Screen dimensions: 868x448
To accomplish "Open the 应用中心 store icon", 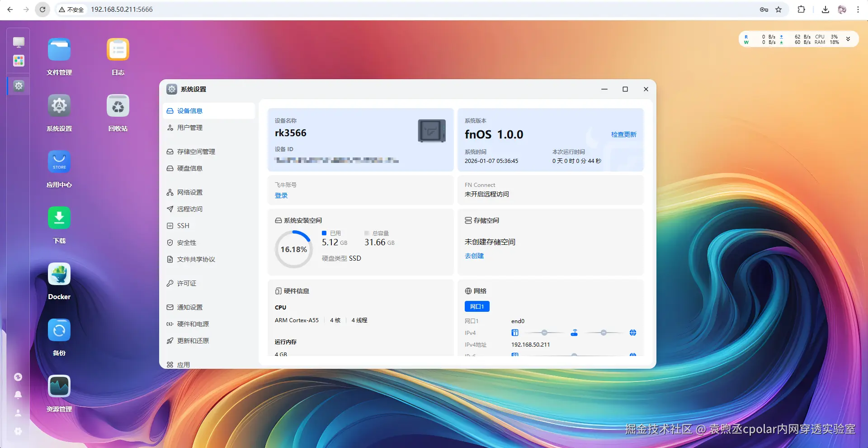I will point(59,162).
